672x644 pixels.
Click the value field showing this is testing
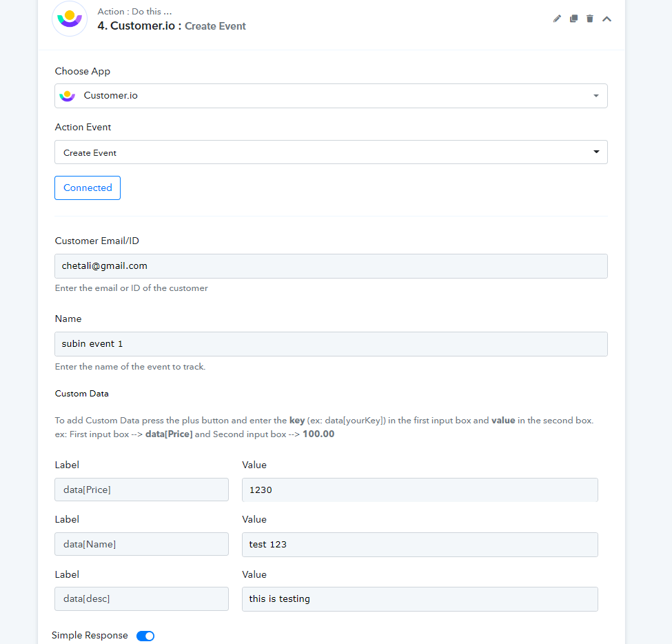click(420, 599)
